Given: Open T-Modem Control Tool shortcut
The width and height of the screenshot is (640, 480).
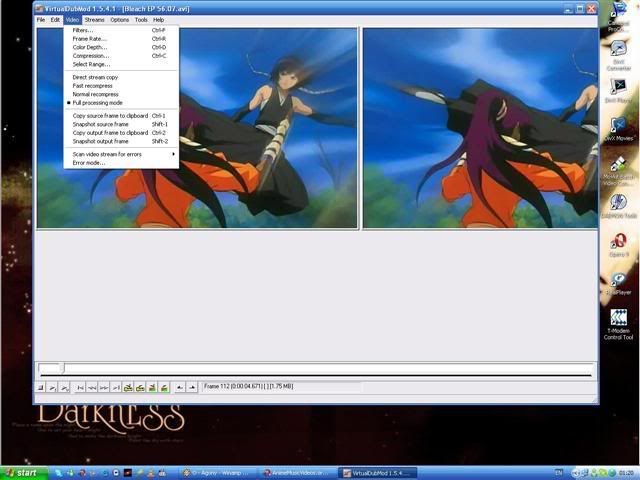Looking at the screenshot, I should 618,324.
